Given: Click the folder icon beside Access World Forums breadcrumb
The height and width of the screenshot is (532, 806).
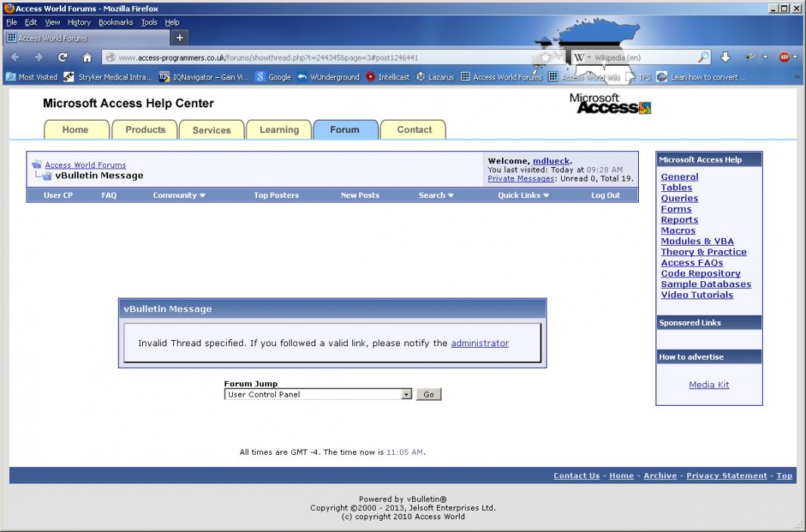Looking at the screenshot, I should (36, 164).
